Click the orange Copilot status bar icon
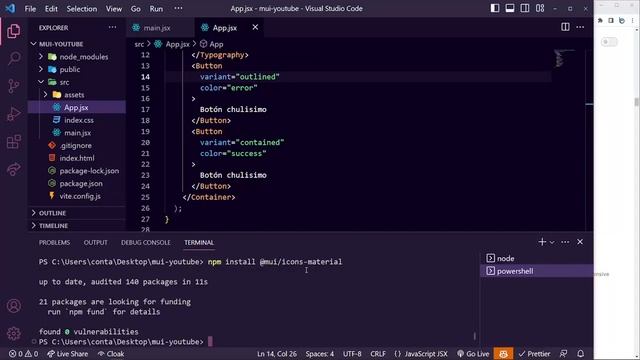The height and width of the screenshot is (360, 640). 503,354
